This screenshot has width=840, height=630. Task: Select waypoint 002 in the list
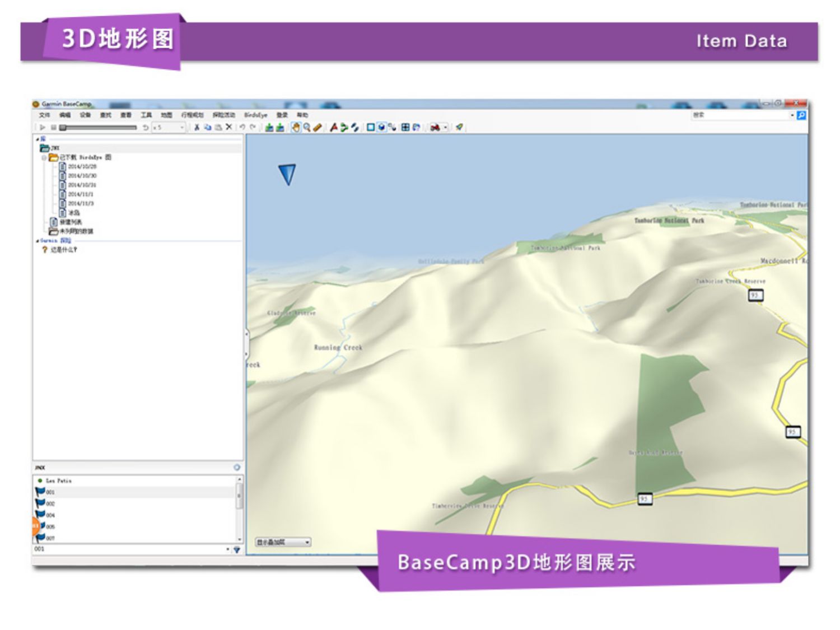(x=134, y=503)
